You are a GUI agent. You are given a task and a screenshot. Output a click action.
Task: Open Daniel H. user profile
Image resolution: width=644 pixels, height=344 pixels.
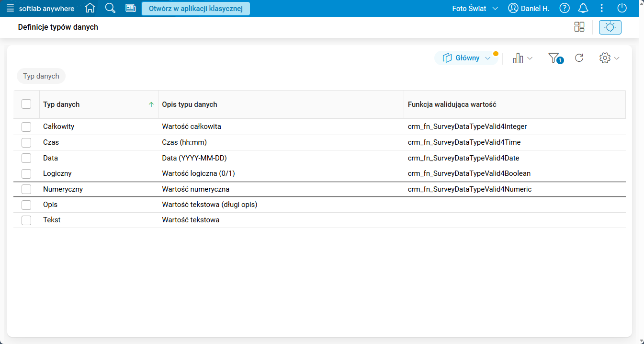529,8
